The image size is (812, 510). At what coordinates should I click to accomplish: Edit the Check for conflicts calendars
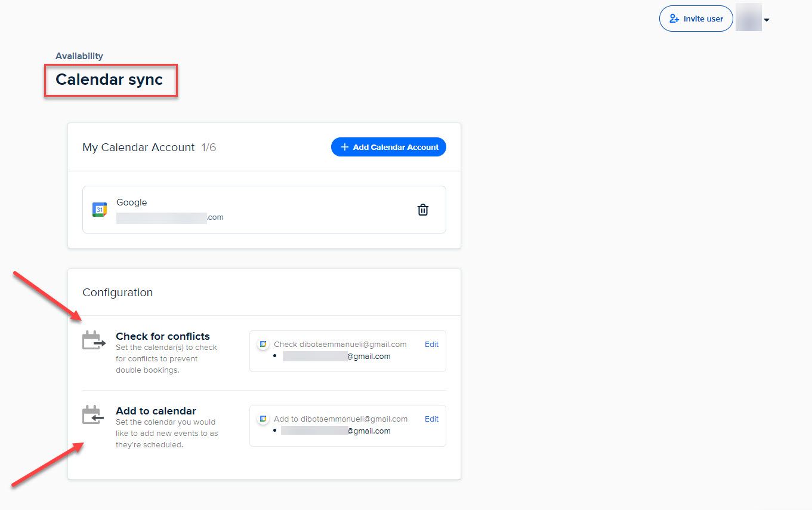[431, 344]
